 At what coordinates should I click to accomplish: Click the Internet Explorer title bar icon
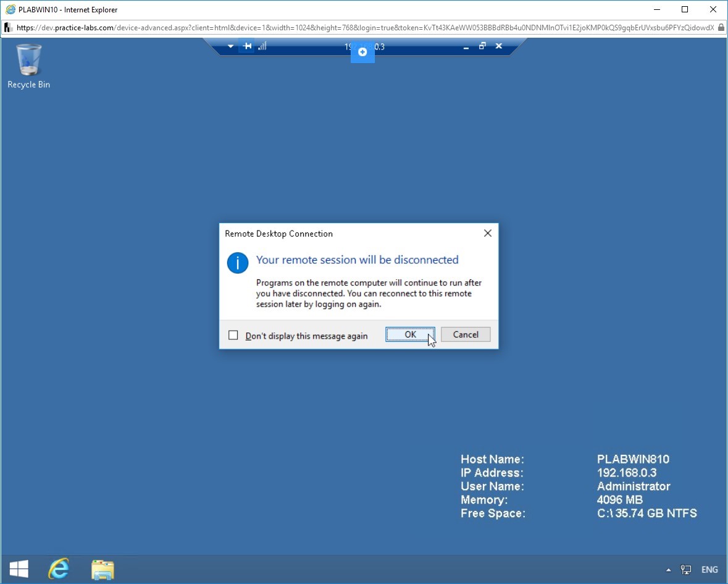10,9
